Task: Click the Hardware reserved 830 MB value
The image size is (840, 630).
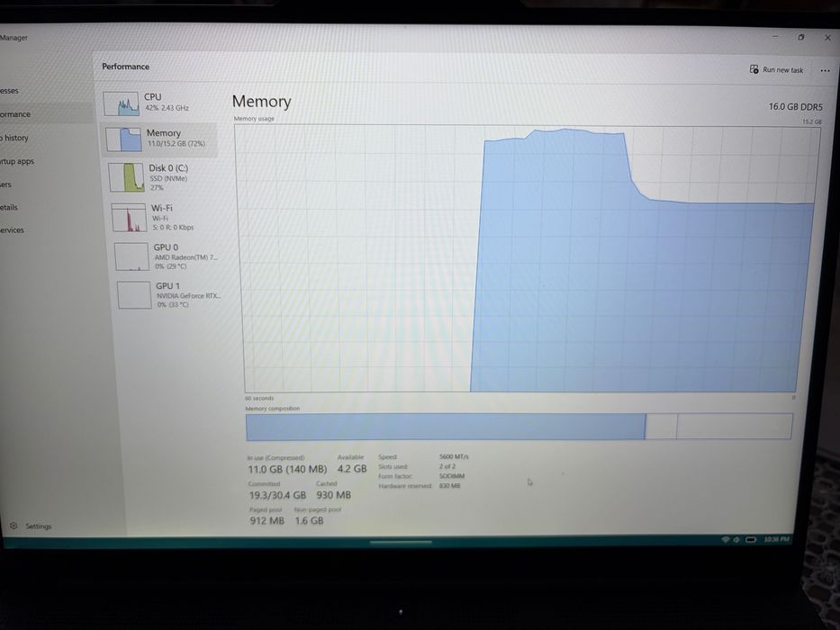Action: (449, 486)
